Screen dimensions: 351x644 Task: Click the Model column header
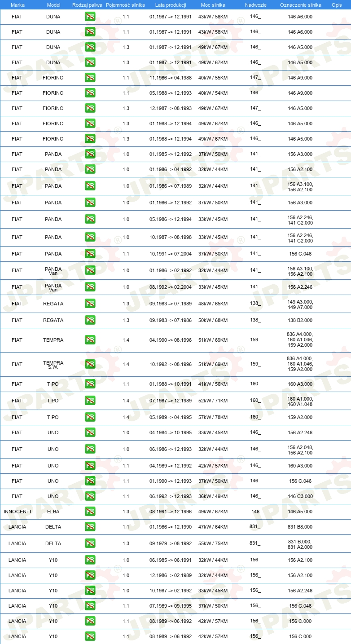53,5
